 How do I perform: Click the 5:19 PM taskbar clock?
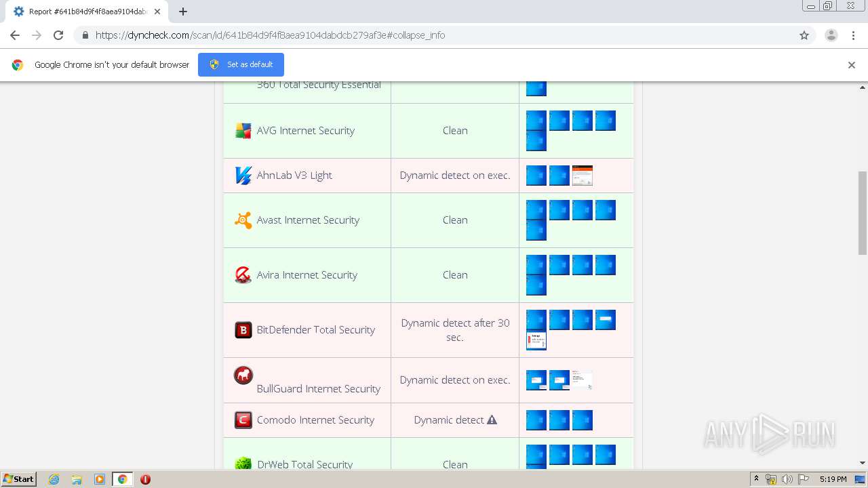pos(833,479)
